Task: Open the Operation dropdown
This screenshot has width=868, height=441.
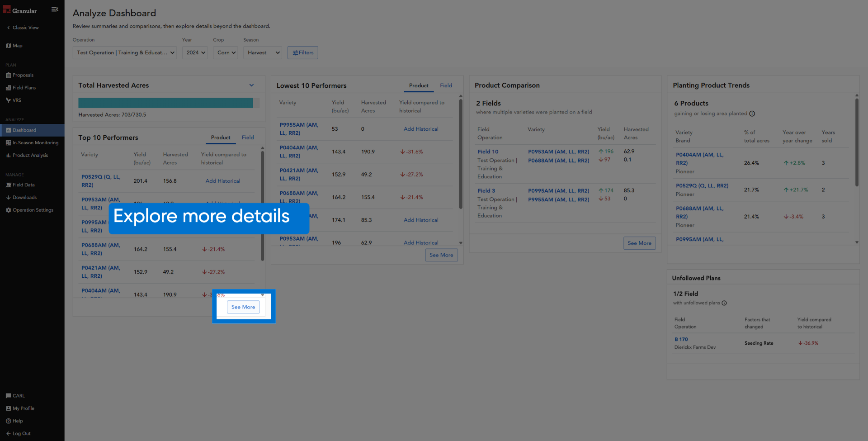Action: [x=125, y=53]
